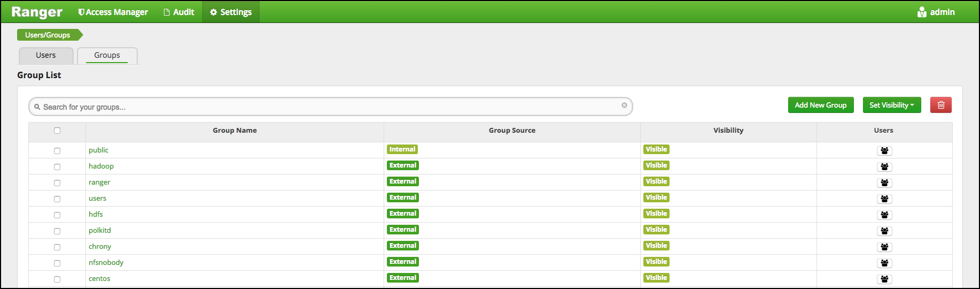Click the External badge for hadoop
The width and height of the screenshot is (980, 289).
tap(403, 165)
